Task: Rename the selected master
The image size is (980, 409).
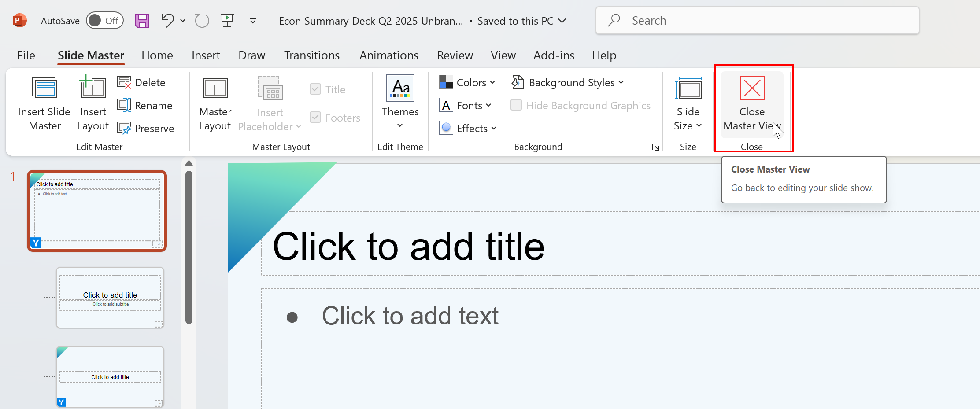Action: coord(145,105)
